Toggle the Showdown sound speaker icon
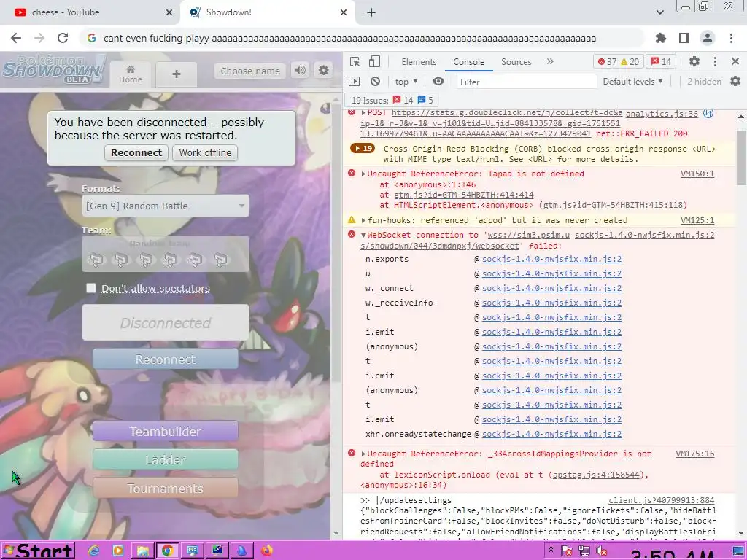The height and width of the screenshot is (560, 747). tap(300, 71)
